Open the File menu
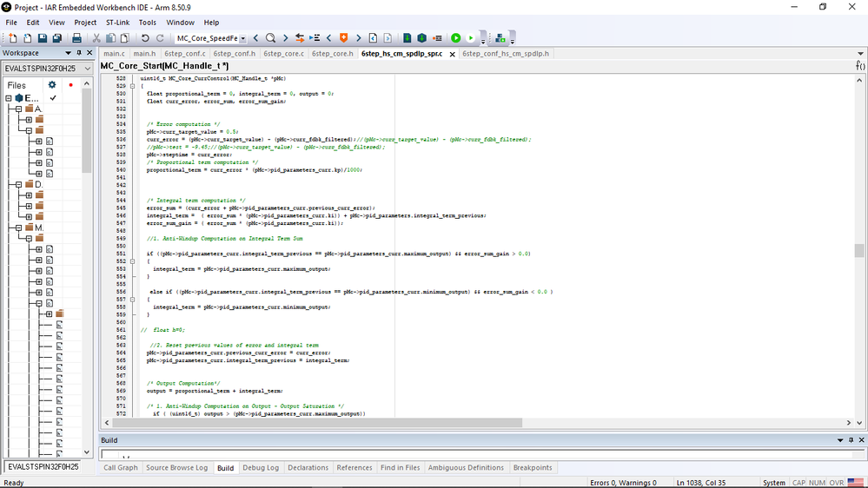868x488 pixels. [x=11, y=23]
